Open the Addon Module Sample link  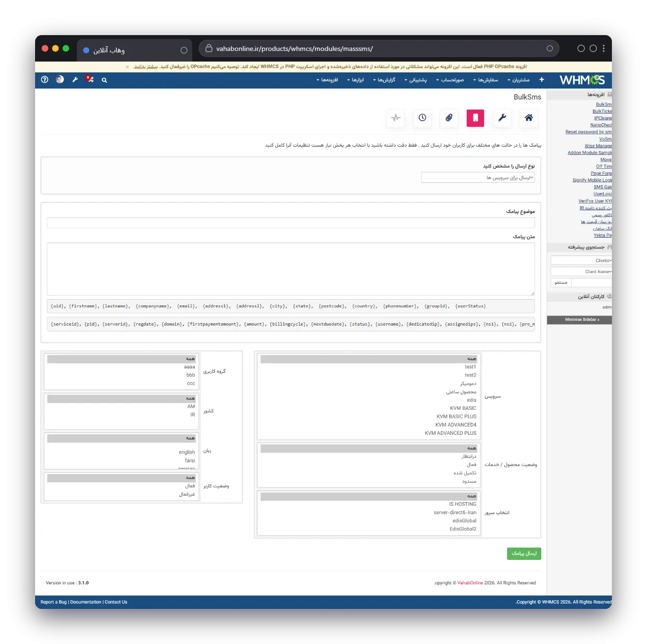pos(590,153)
